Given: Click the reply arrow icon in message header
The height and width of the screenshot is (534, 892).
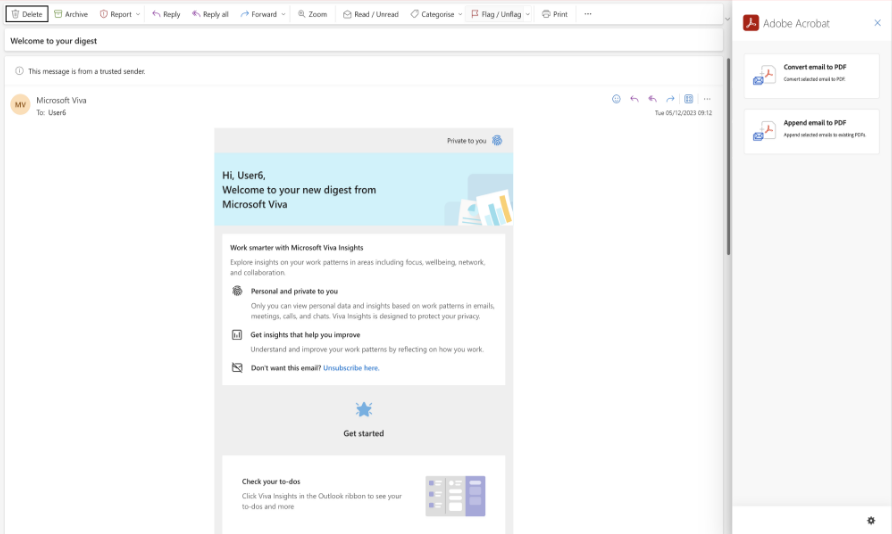Looking at the screenshot, I should point(634,99).
